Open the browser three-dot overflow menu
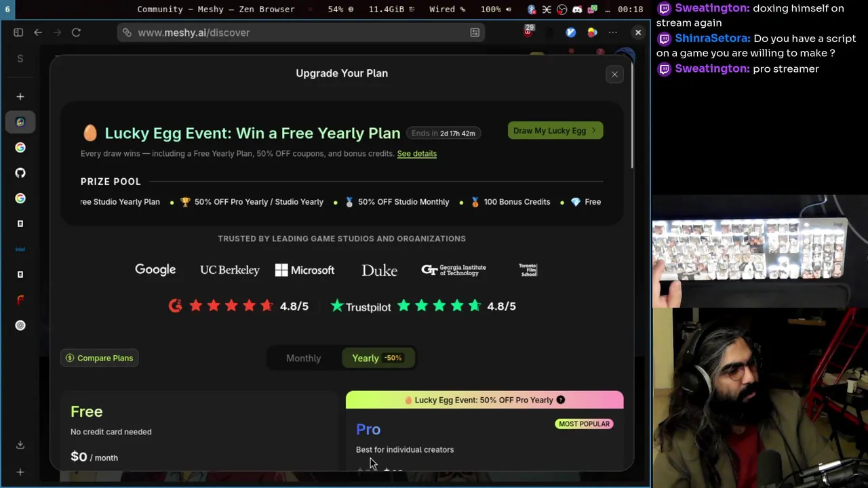 (613, 33)
